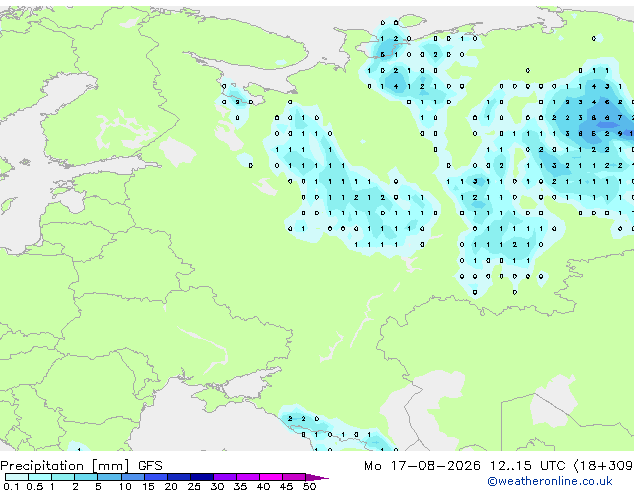
Task: Select the 35–40 mm violet legend swatch
Action: click(x=247, y=477)
